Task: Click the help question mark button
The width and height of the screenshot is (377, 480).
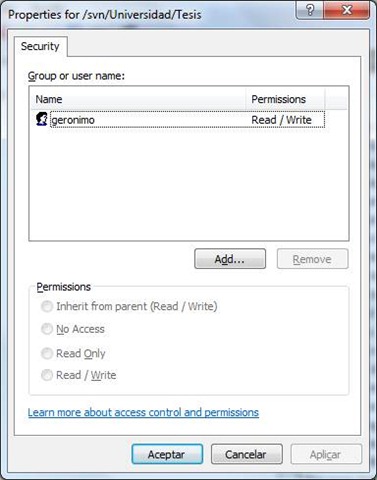Action: click(310, 10)
